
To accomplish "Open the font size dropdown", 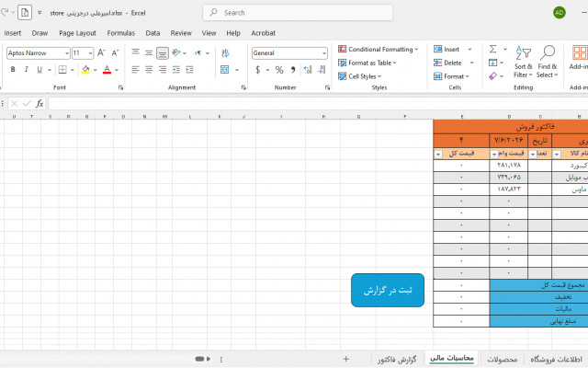I will coord(90,53).
